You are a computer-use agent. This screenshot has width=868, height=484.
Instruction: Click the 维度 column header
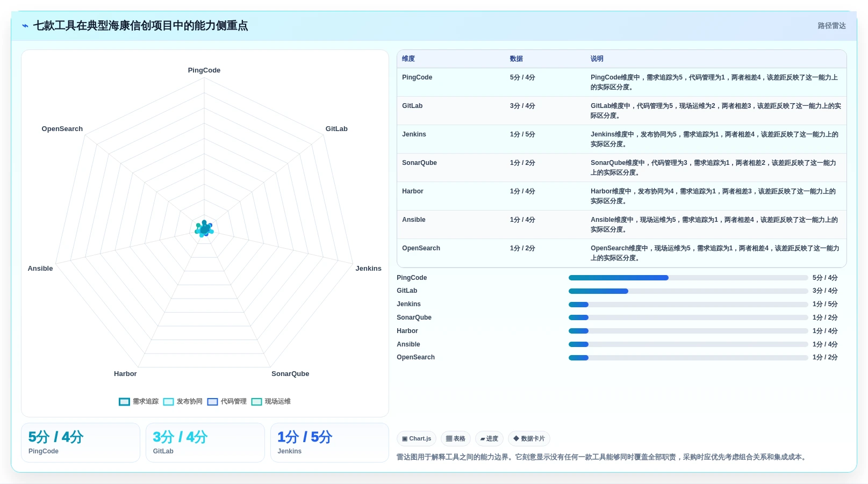coord(408,59)
